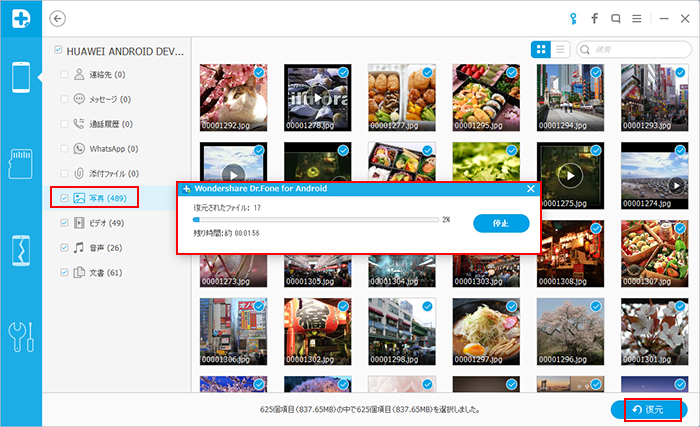Switch to grid thumbnail view

541,48
